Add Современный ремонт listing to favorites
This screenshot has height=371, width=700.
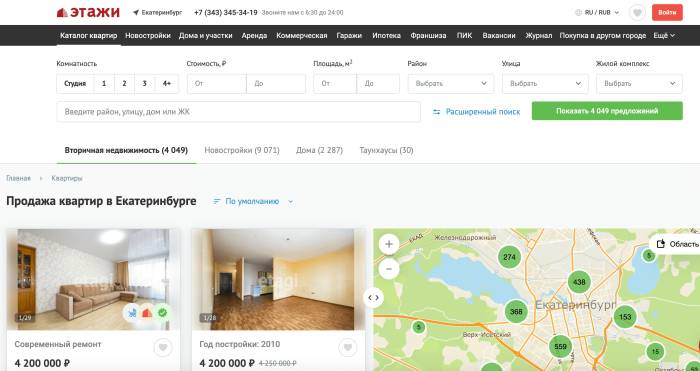click(163, 347)
